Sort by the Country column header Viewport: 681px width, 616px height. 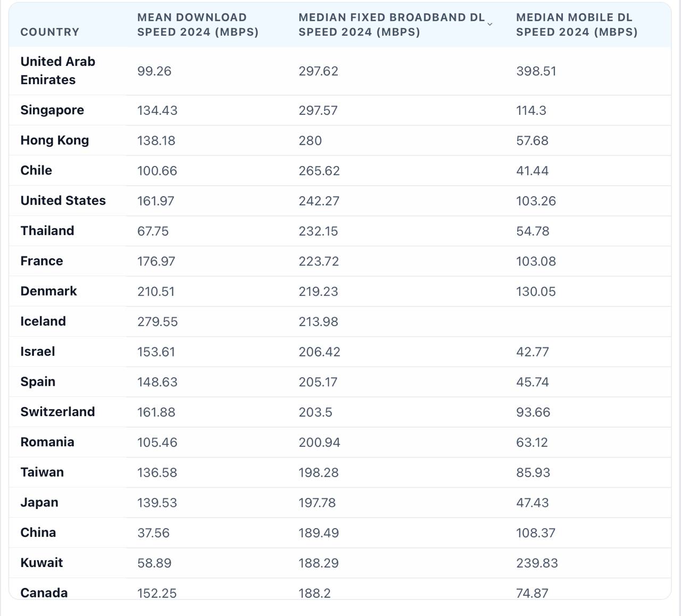49,32
